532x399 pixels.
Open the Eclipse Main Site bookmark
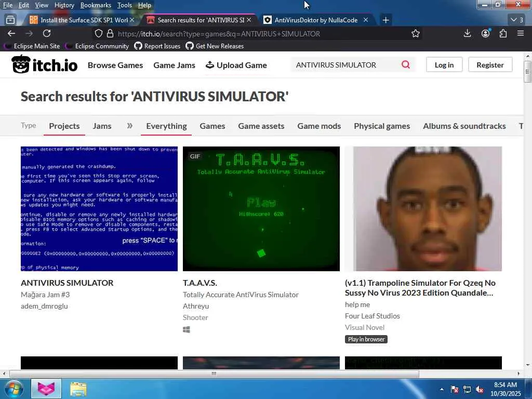point(32,46)
